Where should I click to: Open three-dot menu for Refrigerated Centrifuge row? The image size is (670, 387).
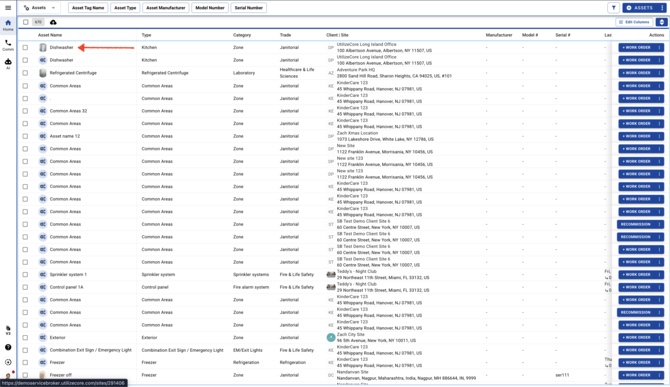click(659, 73)
